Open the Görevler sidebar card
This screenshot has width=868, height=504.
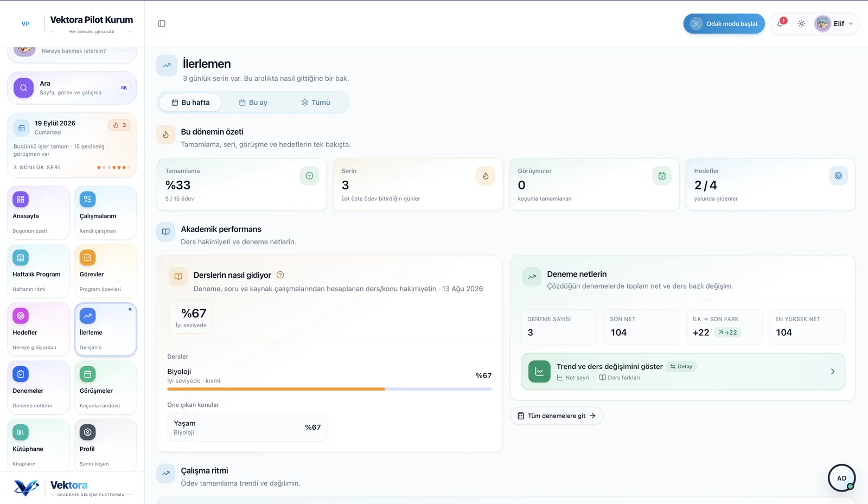[x=105, y=271]
